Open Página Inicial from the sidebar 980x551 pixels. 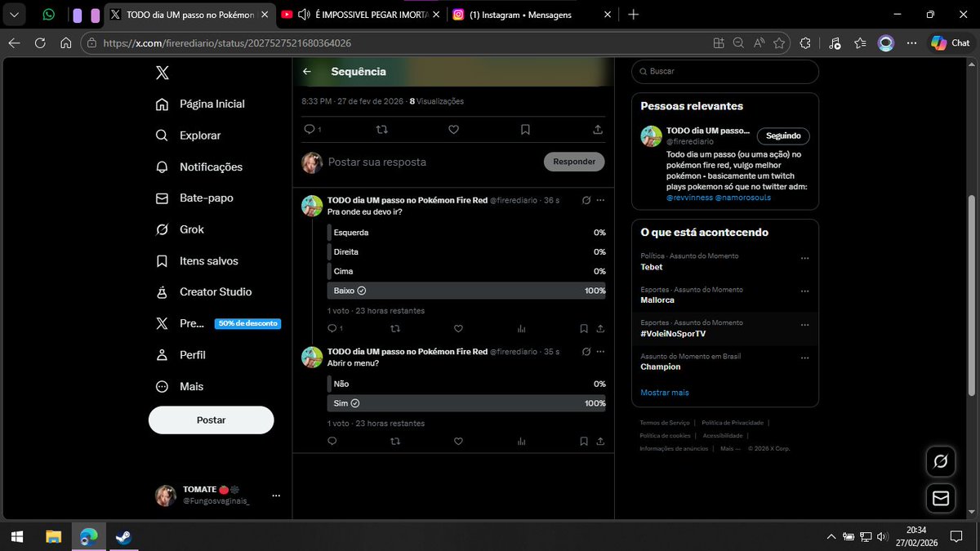pos(200,104)
